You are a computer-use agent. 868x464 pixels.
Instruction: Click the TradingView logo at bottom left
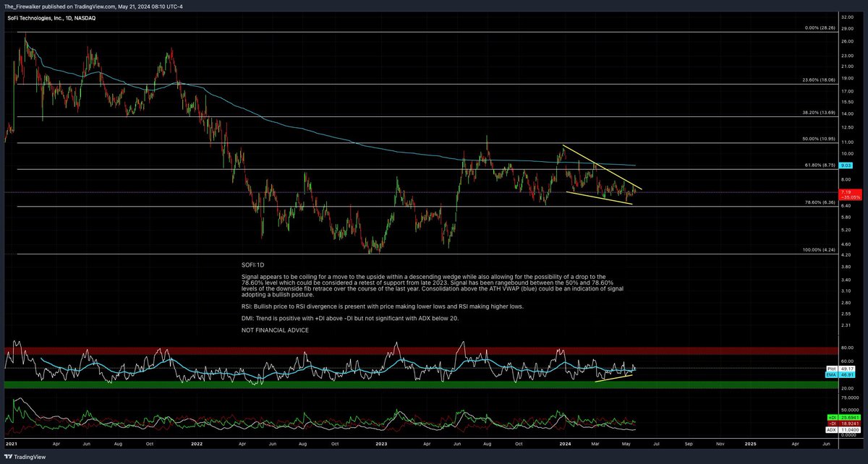(x=23, y=457)
